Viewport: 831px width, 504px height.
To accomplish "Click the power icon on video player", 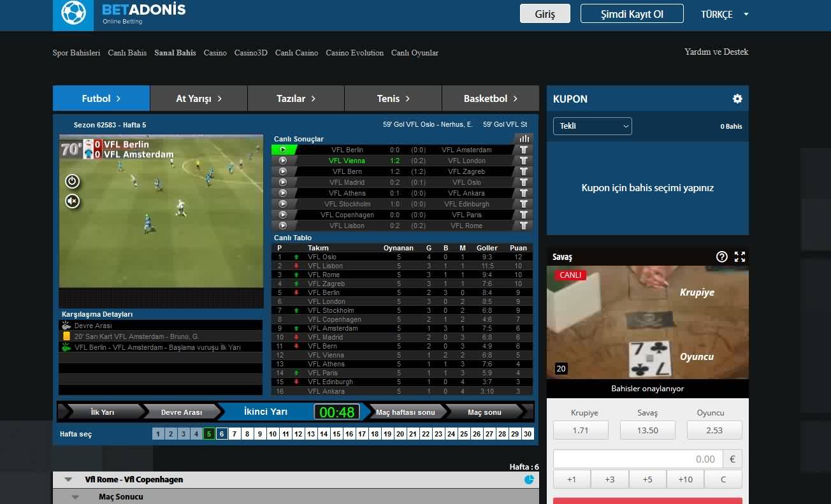I will [x=72, y=181].
